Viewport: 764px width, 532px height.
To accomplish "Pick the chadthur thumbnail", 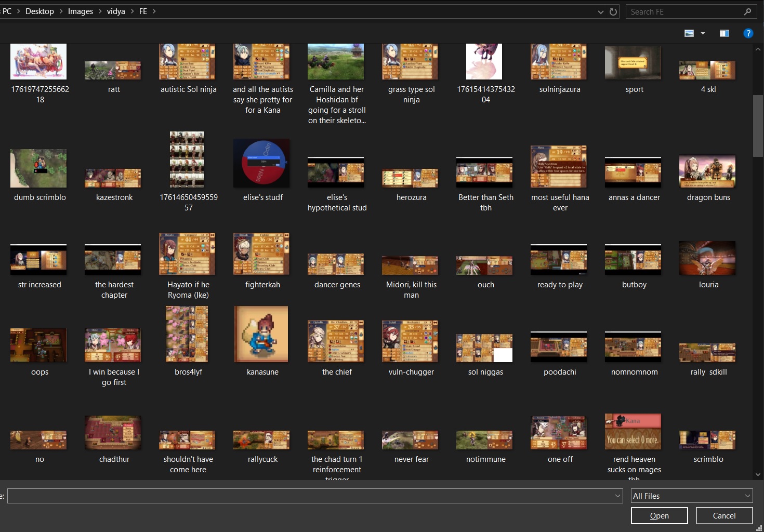I will click(113, 432).
